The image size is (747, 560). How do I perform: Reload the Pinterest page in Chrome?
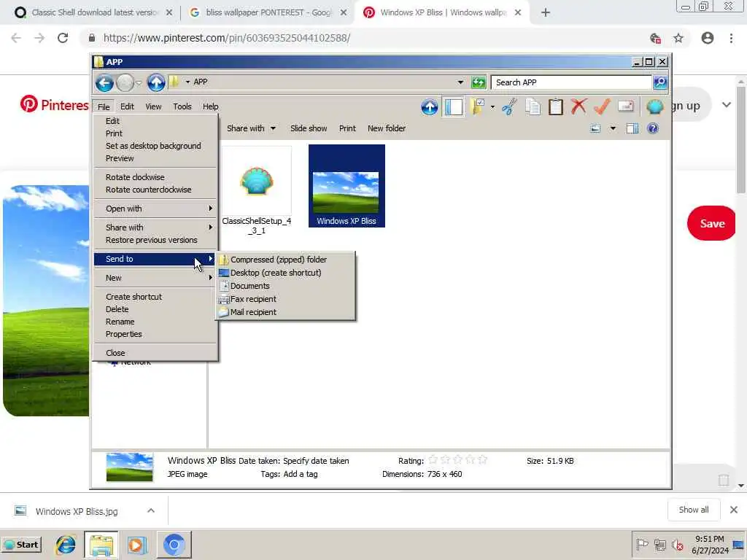click(63, 38)
